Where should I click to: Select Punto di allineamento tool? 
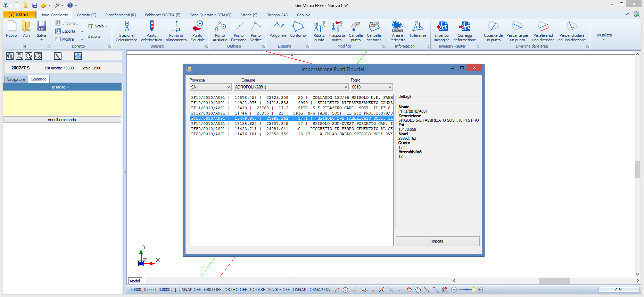[x=176, y=31]
